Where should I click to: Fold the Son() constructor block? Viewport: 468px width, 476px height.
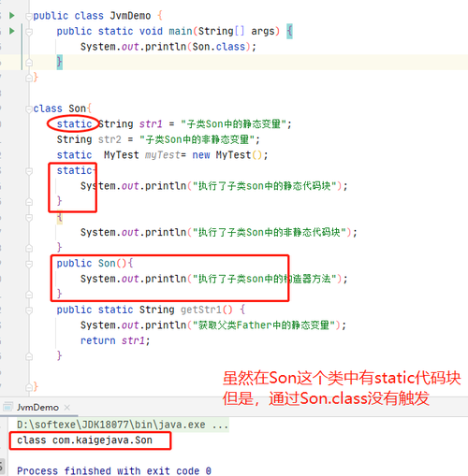click(x=29, y=264)
